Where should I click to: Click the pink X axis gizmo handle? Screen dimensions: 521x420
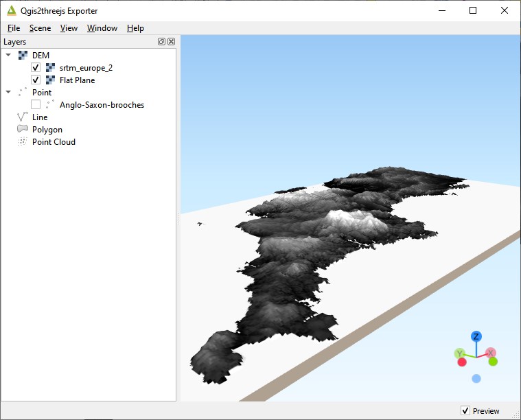pyautogui.click(x=491, y=353)
